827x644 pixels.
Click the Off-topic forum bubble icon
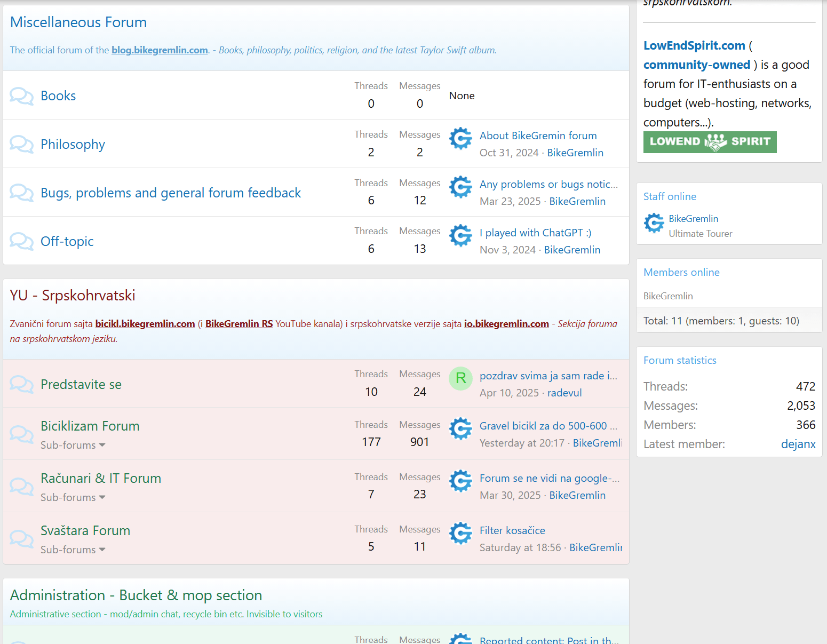click(21, 241)
